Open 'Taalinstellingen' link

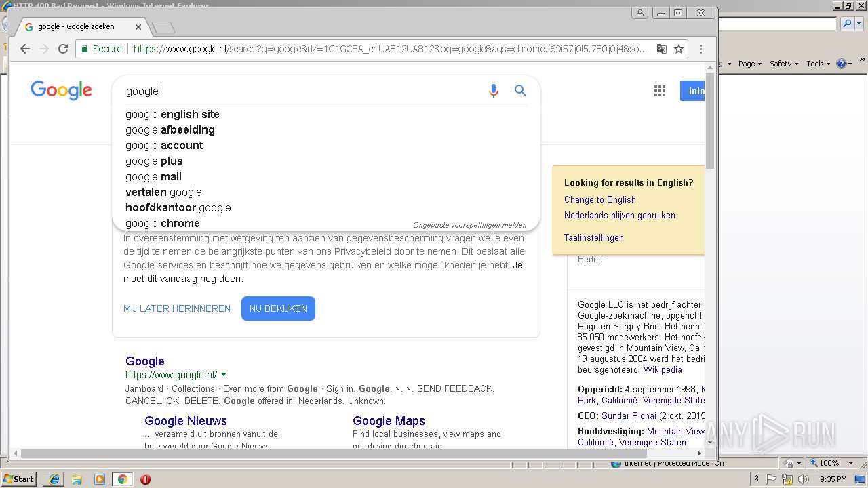pyautogui.click(x=594, y=237)
